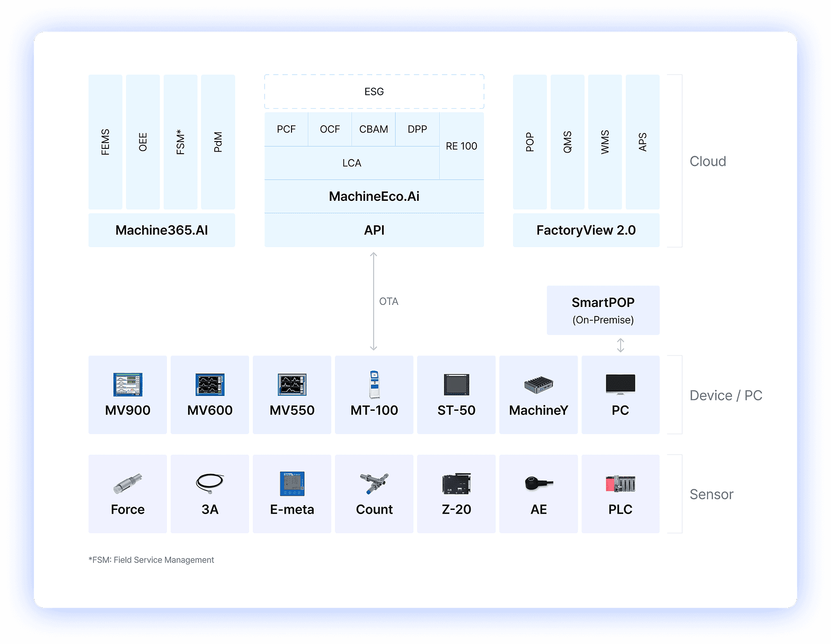Viewport: 831px width, 644px height.
Task: Open the Machine365.AI platform block
Action: coord(162,230)
